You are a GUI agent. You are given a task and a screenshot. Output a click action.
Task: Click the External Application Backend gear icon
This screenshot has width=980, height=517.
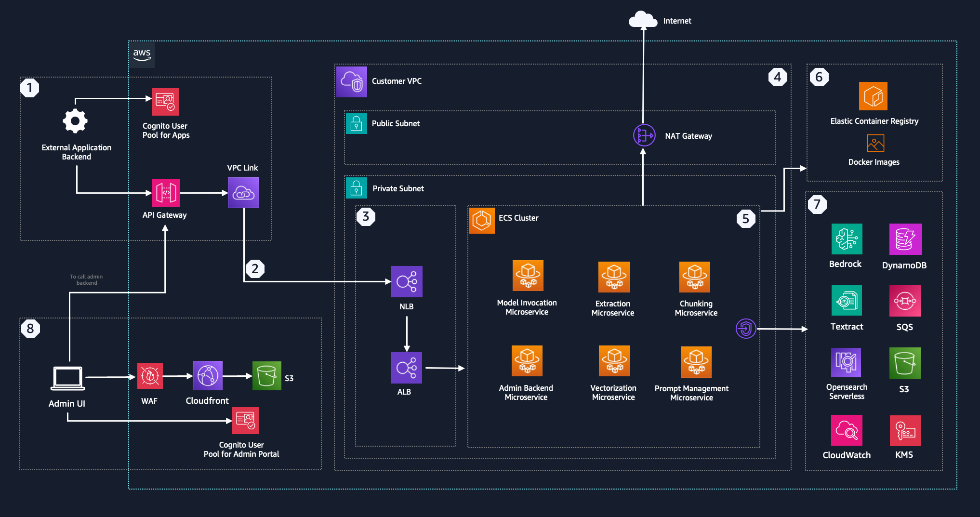coord(75,121)
